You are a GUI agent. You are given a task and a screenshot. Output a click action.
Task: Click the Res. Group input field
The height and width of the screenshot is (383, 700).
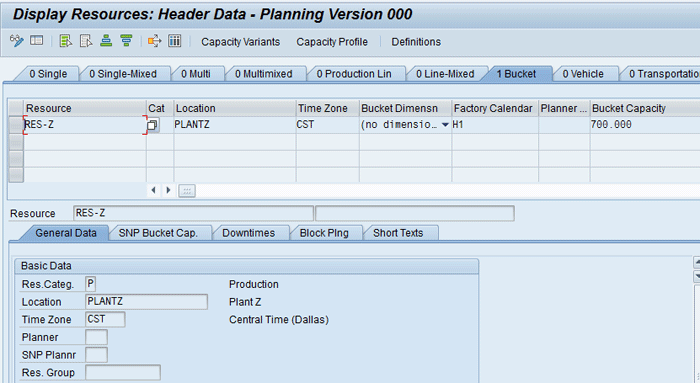coord(123,372)
